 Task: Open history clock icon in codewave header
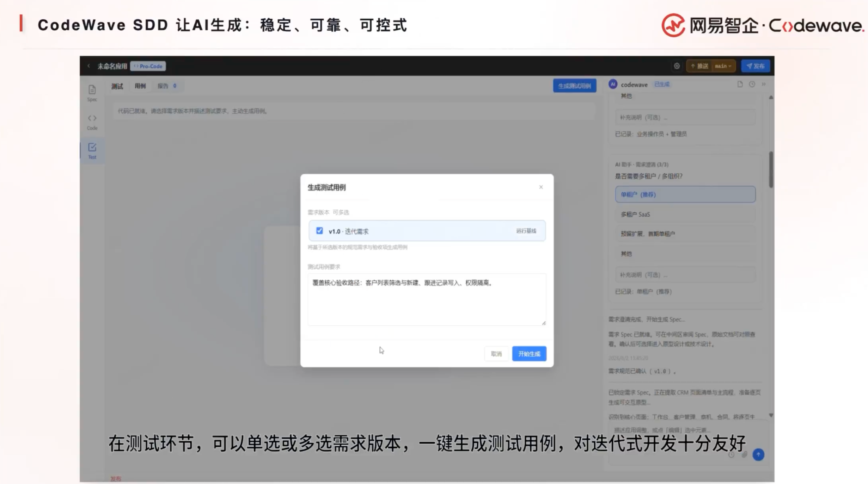point(752,84)
